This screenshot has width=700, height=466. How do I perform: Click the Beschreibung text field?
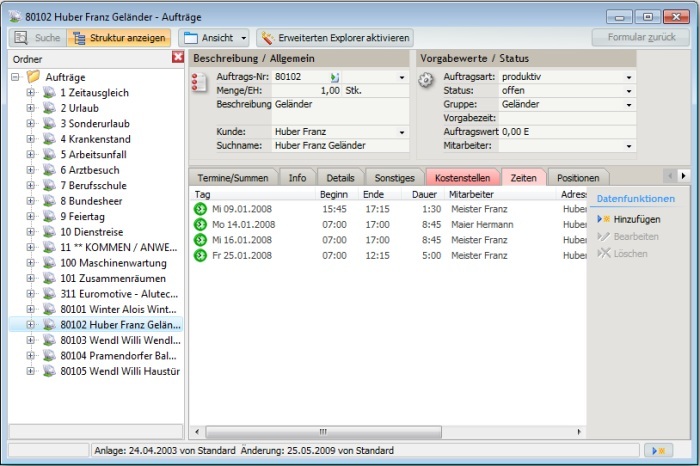pyautogui.click(x=340, y=111)
